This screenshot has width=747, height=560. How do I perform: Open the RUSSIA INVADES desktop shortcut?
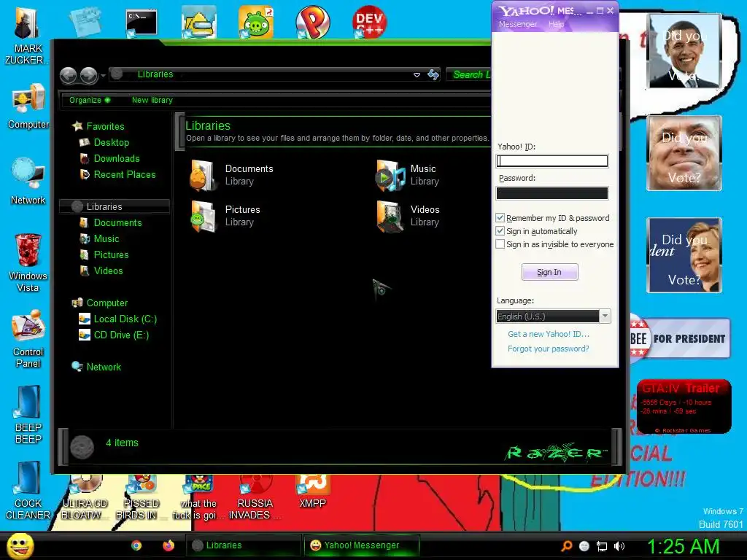255,497
